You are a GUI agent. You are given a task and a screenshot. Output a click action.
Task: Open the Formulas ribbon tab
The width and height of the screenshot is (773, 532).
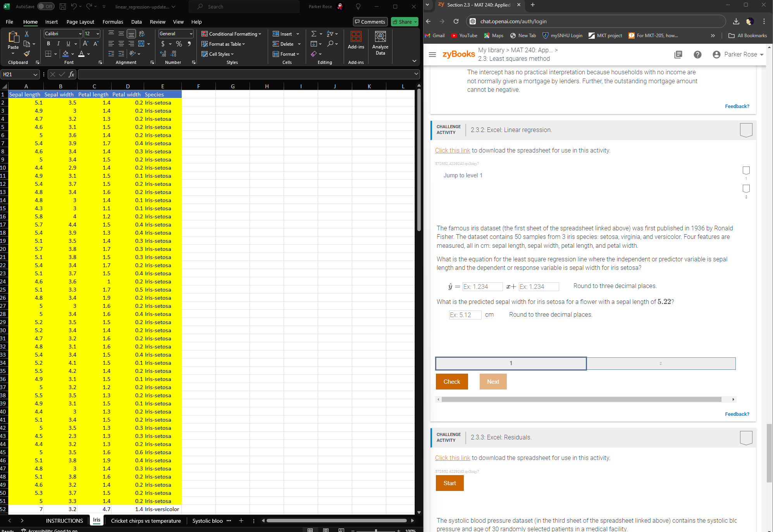tap(113, 22)
